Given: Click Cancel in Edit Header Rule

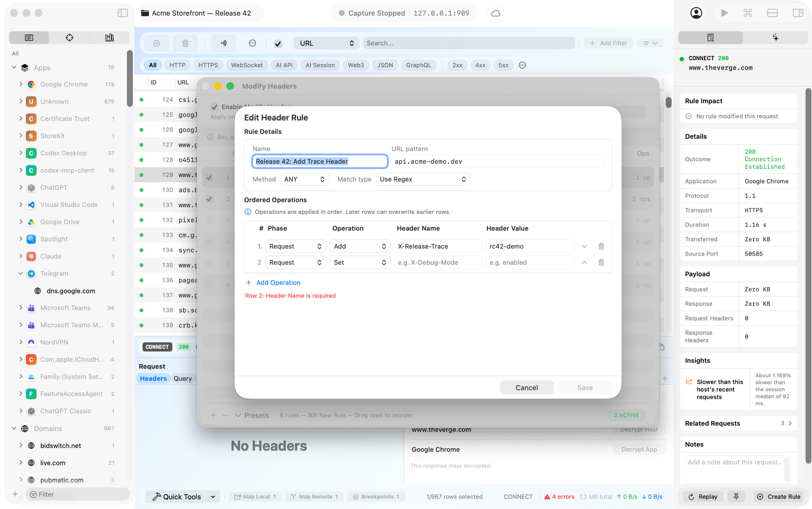Looking at the screenshot, I should click(x=526, y=388).
